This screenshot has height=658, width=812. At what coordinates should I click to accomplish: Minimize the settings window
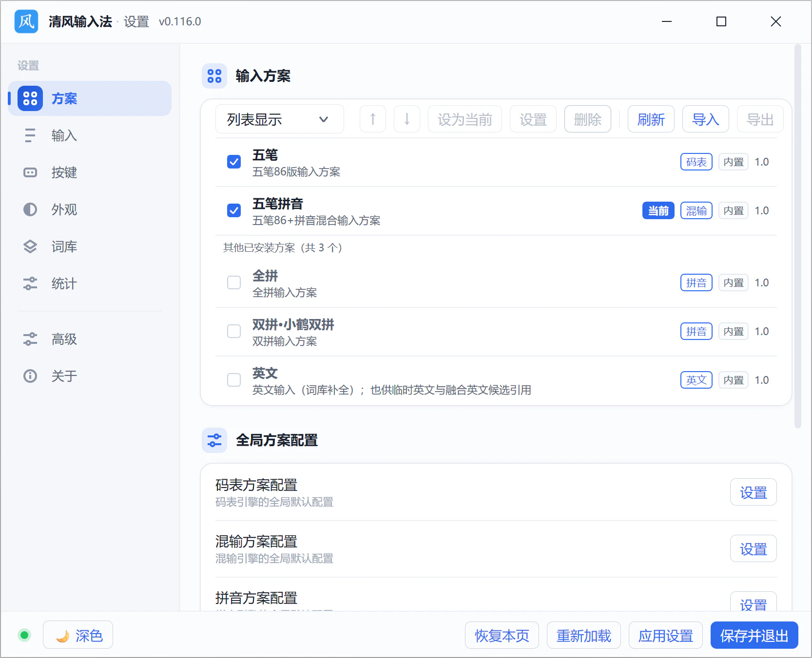(667, 21)
